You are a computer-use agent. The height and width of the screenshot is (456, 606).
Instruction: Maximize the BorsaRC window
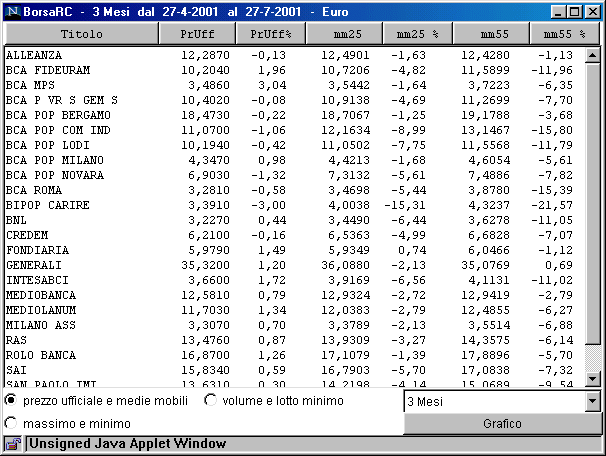click(574, 12)
